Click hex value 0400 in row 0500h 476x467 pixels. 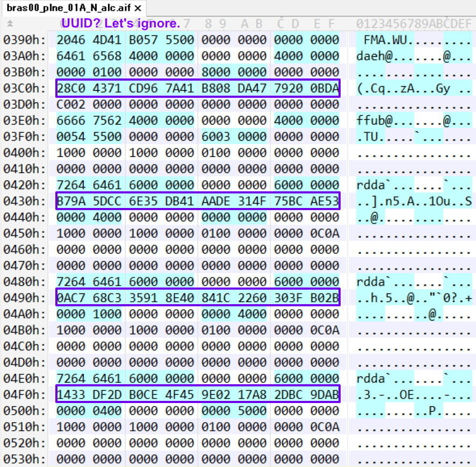coord(107,411)
